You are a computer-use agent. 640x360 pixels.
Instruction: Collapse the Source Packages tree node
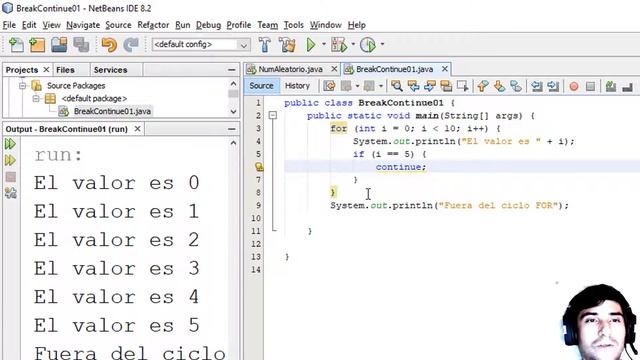(x=23, y=86)
